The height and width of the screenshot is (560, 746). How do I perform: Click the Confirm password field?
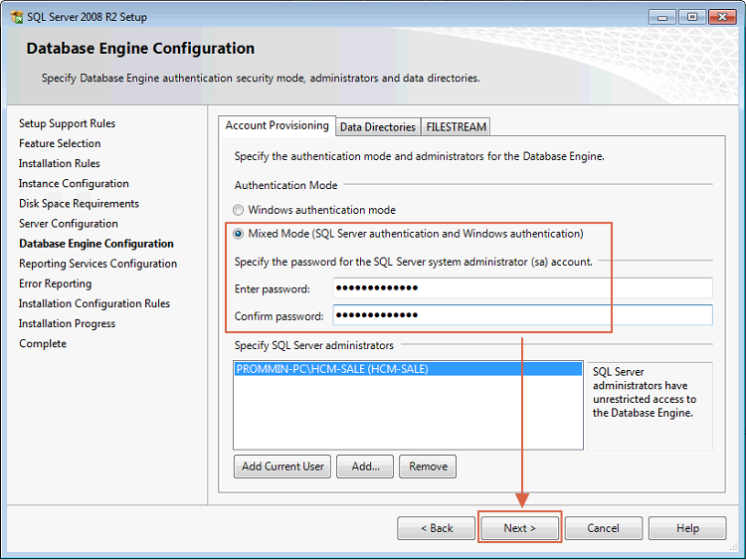click(x=522, y=315)
